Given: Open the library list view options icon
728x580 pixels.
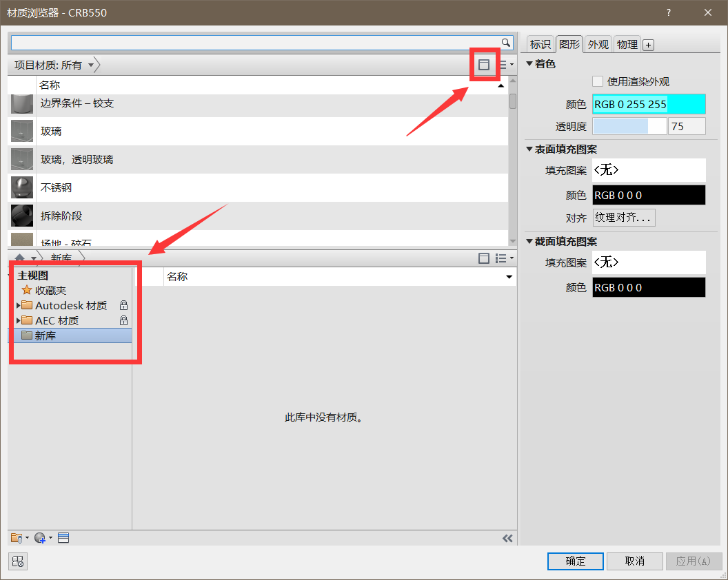Looking at the screenshot, I should pyautogui.click(x=504, y=258).
